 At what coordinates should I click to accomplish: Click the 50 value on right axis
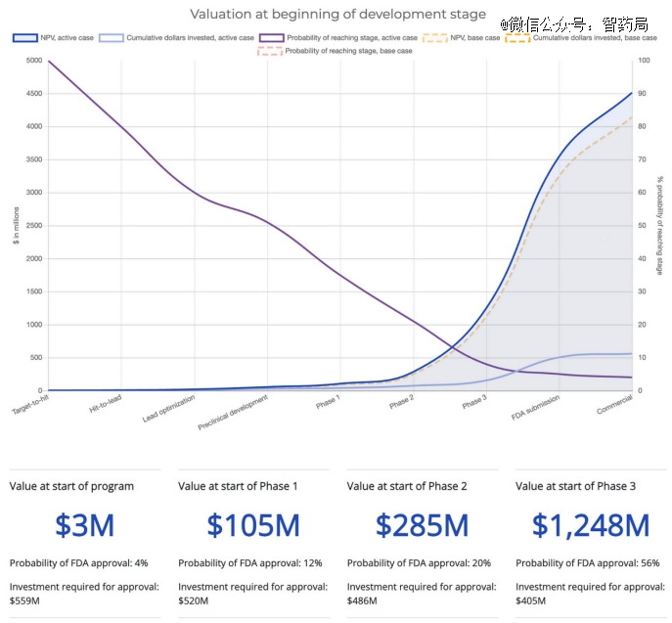point(642,225)
